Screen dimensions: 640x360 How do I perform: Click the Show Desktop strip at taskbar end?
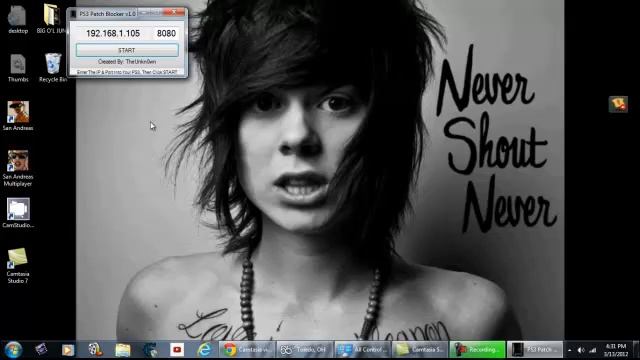(x=636, y=350)
